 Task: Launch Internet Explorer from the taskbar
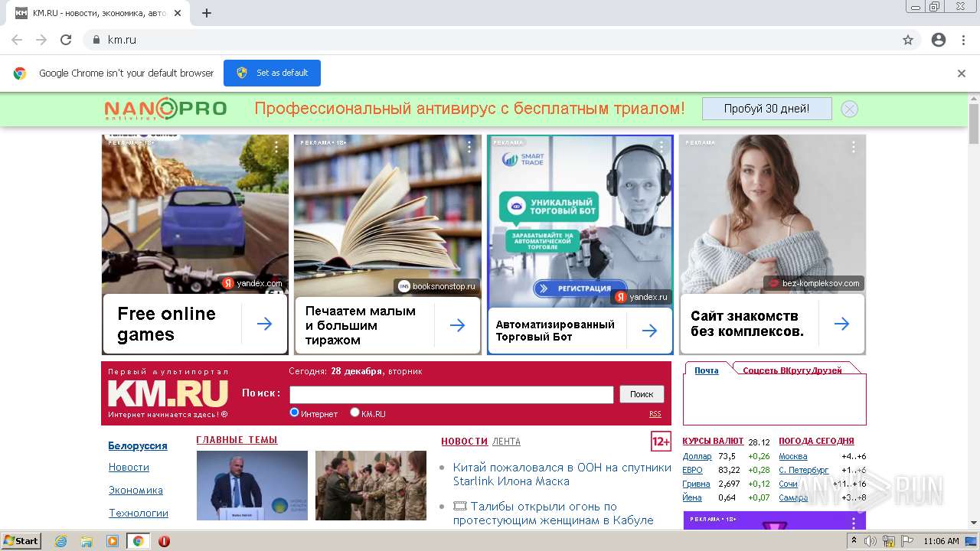[x=61, y=541]
